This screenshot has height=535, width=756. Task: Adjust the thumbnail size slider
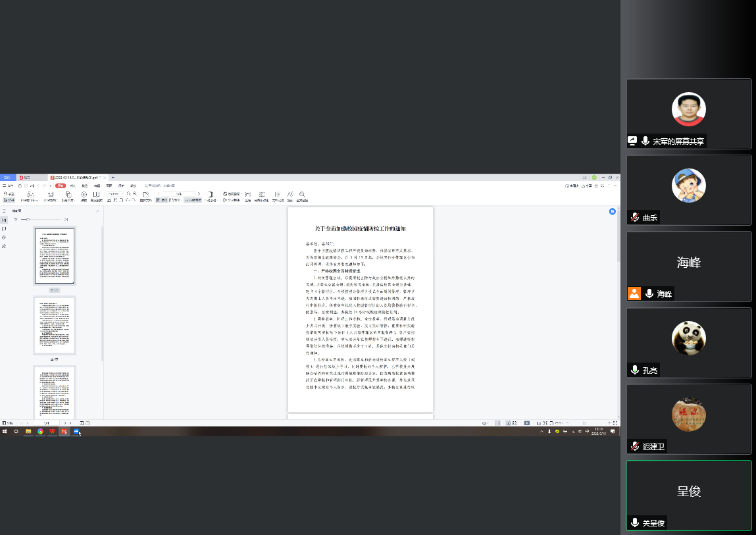(28, 219)
